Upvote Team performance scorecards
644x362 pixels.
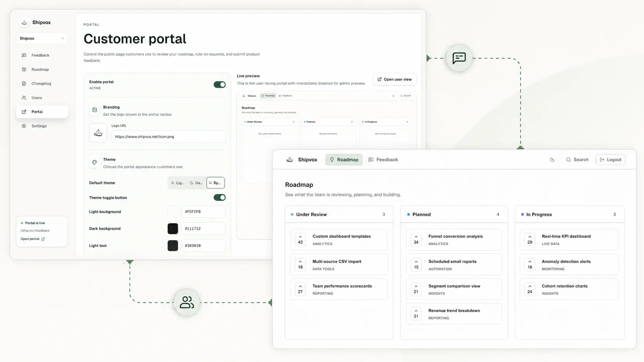tap(300, 289)
